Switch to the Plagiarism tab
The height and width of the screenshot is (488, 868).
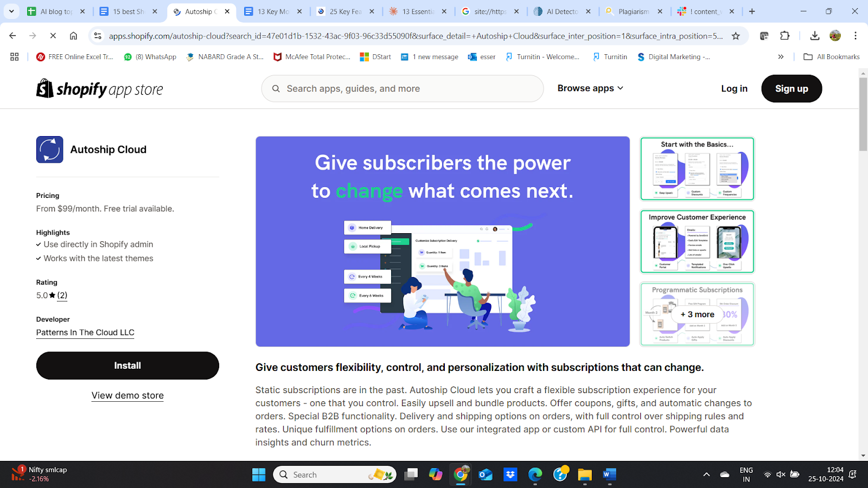coord(634,11)
